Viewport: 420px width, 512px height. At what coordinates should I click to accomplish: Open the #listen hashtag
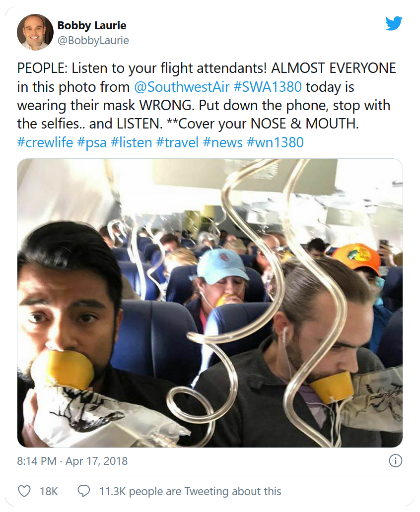[131, 142]
